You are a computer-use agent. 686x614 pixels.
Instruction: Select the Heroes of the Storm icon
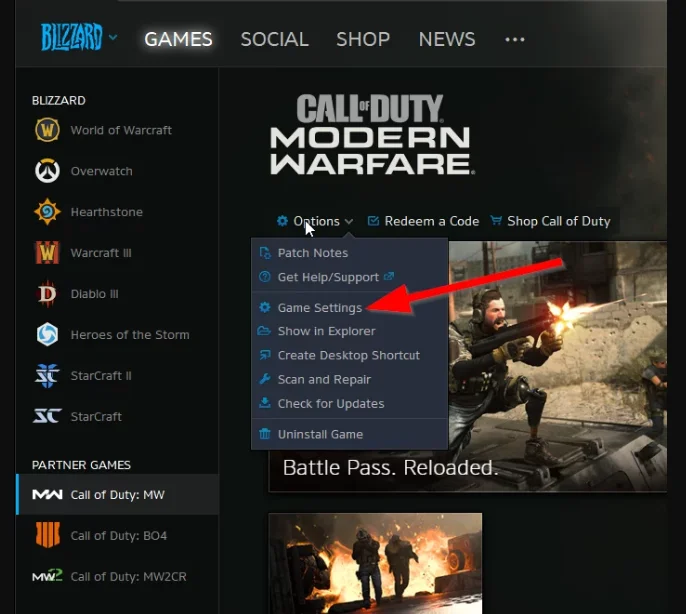(47, 335)
